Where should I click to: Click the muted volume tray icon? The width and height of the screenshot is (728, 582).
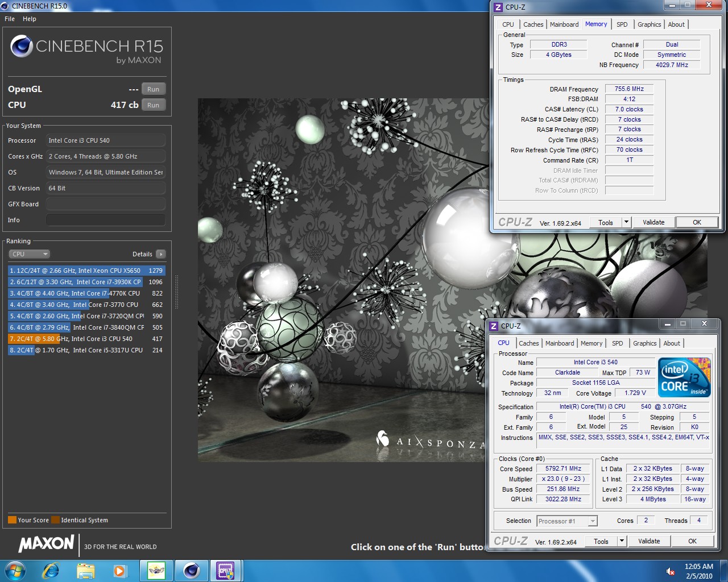671,571
